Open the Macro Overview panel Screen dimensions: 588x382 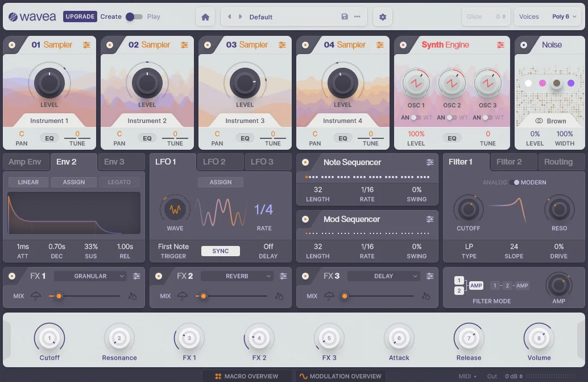(x=247, y=376)
